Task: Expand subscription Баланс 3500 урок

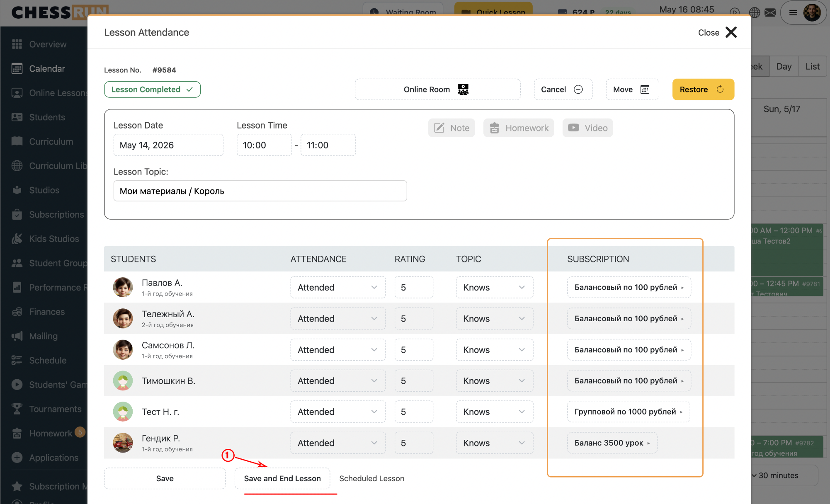Action: [x=612, y=443]
